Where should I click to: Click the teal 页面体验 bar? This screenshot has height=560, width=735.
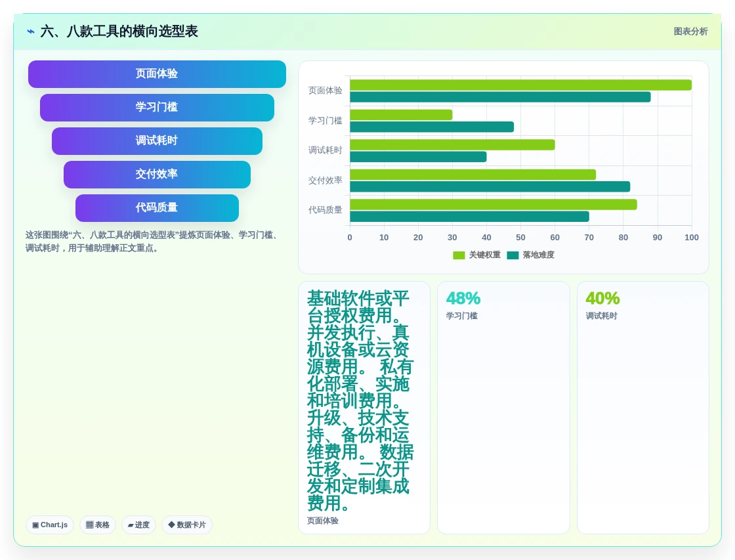pos(500,97)
